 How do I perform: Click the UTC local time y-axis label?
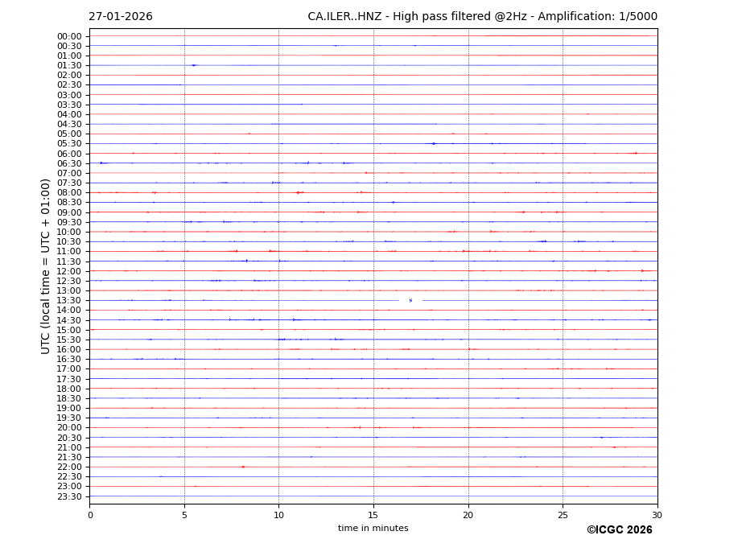(47, 266)
